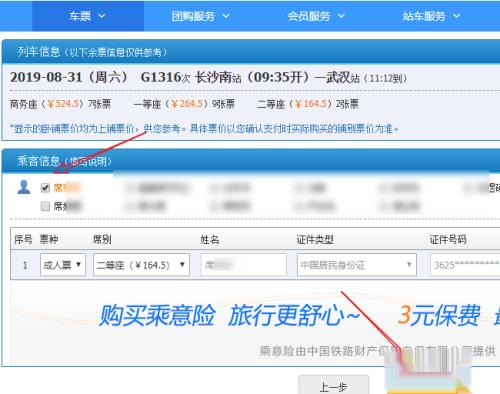Click the 票种 column header
The width and height of the screenshot is (500, 394).
(x=49, y=239)
